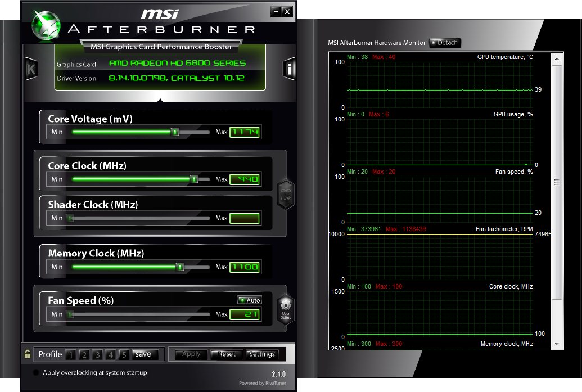
Task: Click the empty Shader Clock value field
Action: [x=245, y=218]
